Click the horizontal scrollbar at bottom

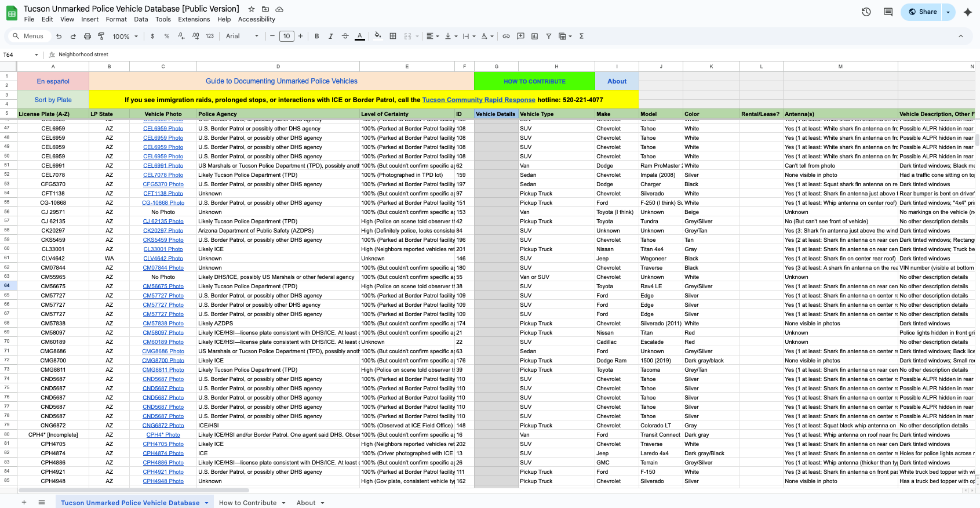click(133, 490)
